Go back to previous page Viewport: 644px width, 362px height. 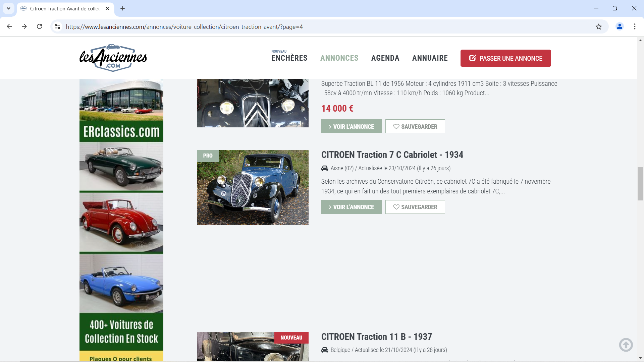(9, 26)
